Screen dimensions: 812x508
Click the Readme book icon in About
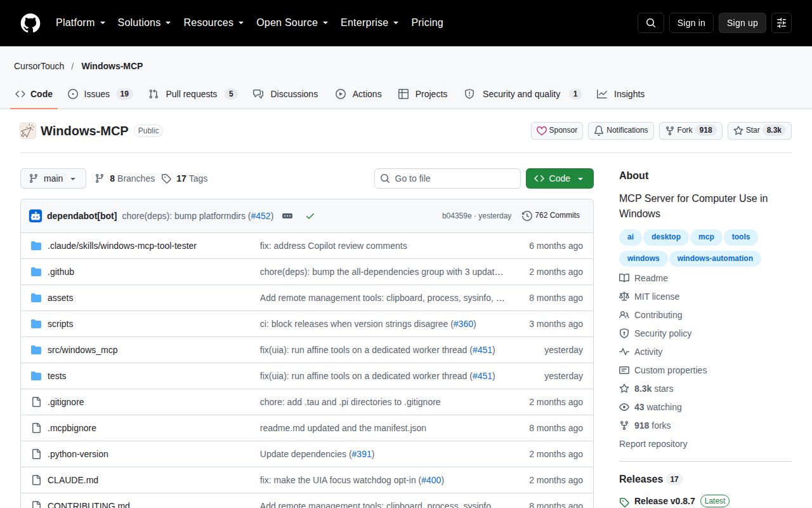[x=624, y=278]
